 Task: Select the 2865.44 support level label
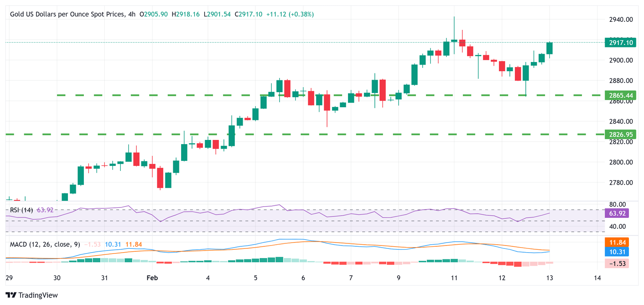[620, 96]
